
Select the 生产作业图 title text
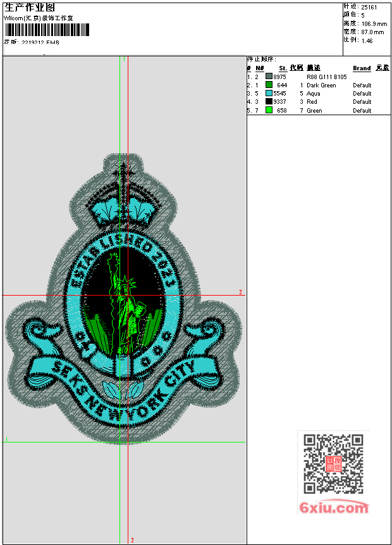(x=30, y=8)
